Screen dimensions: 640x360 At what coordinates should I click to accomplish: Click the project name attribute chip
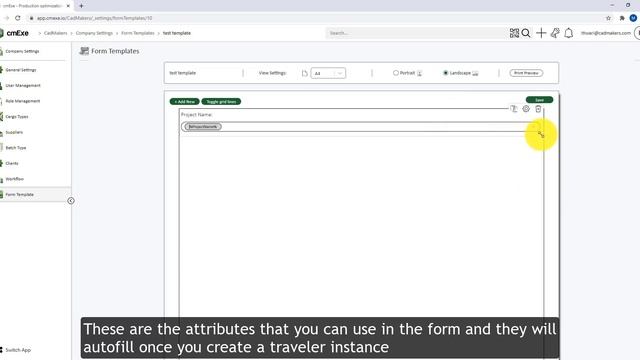pos(203,127)
